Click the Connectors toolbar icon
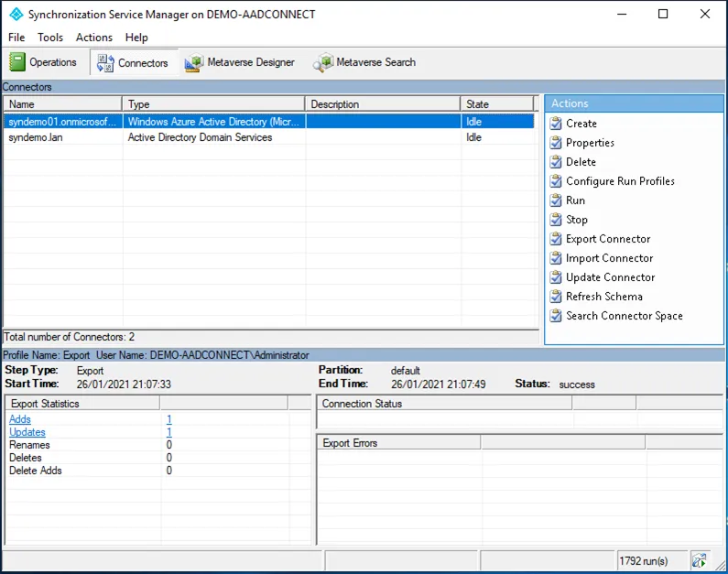Screen dimensions: 728x574 pos(105,63)
